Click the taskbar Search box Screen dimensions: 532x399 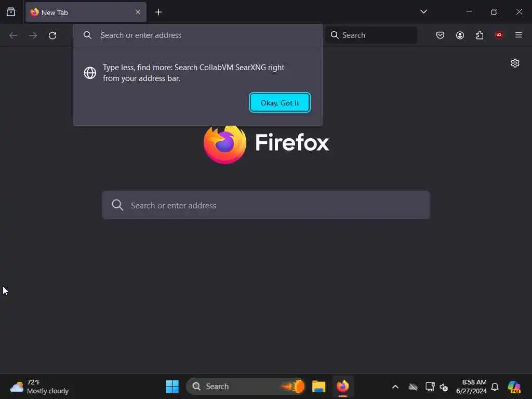(246, 387)
